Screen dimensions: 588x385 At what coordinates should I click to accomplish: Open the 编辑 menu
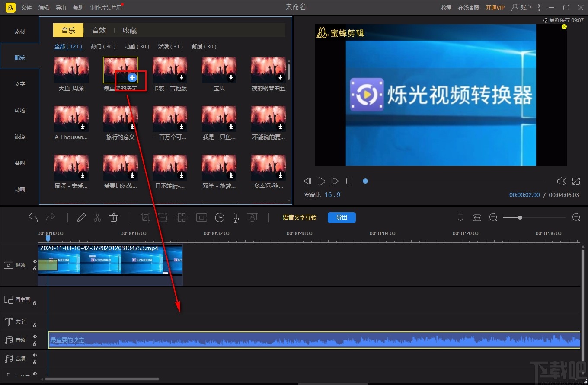[x=44, y=8]
